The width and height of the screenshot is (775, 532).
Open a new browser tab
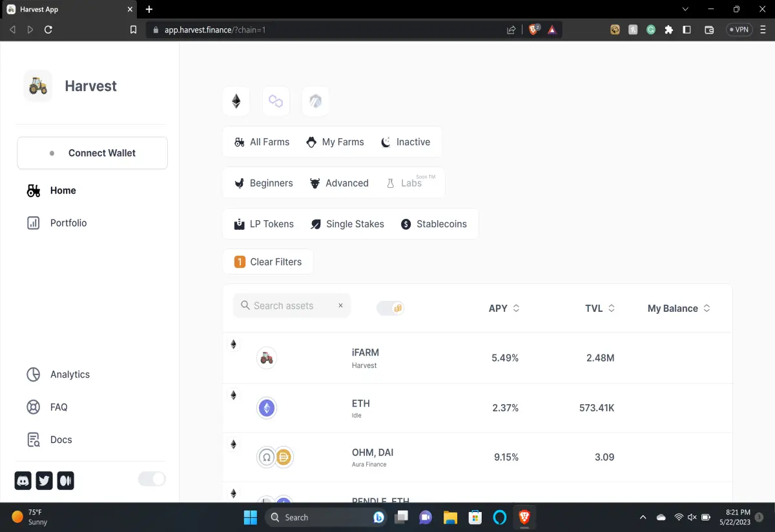(x=149, y=9)
